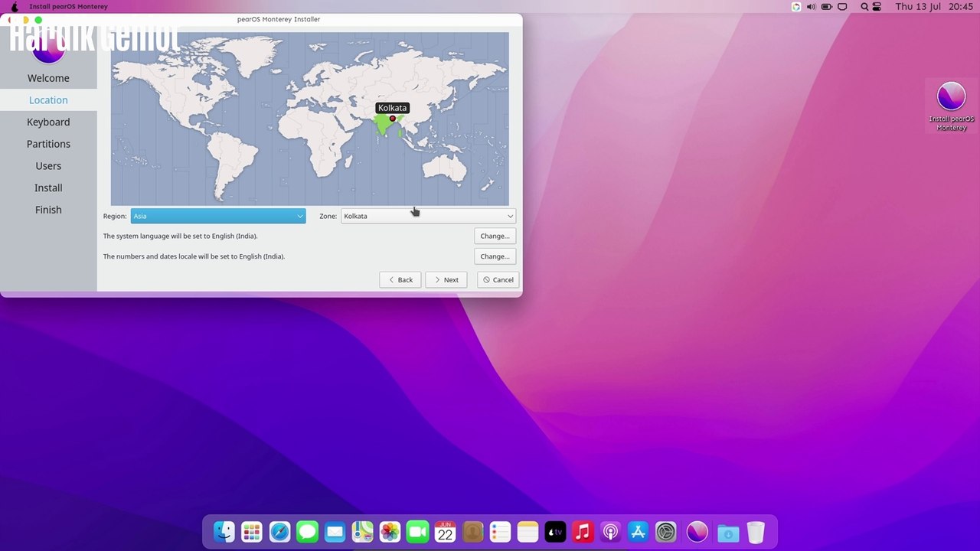
Task: Open Launchpad from the dock
Action: click(252, 531)
